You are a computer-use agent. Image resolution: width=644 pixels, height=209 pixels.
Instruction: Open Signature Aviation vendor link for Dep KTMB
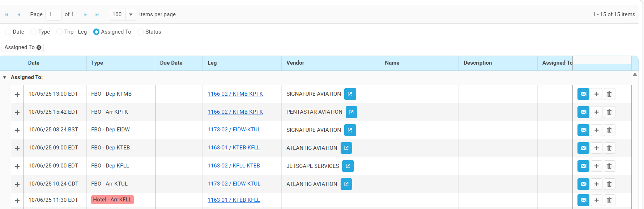[350, 94]
